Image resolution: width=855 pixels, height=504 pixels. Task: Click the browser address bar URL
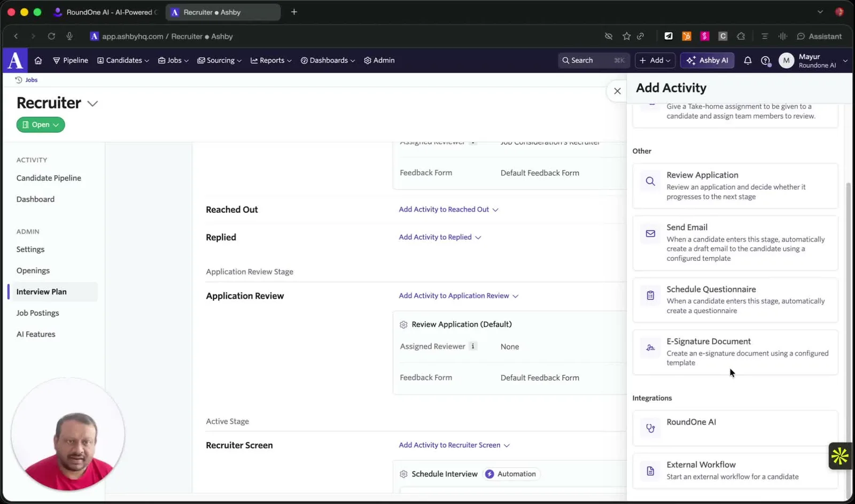coord(167,36)
